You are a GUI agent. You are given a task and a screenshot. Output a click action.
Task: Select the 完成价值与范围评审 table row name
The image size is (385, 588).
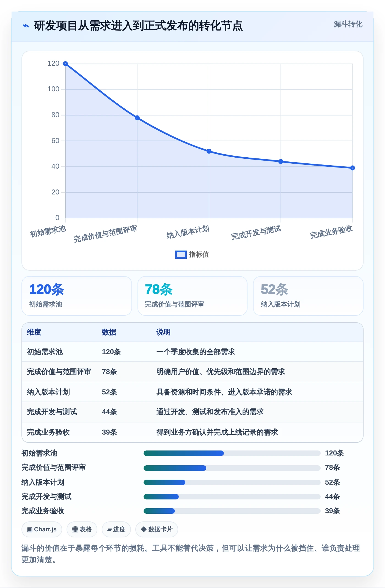pyautogui.click(x=59, y=372)
